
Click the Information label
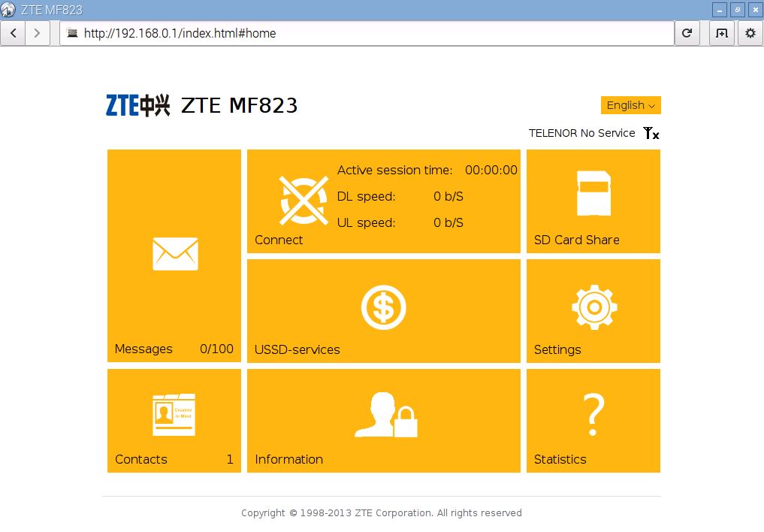tap(289, 459)
